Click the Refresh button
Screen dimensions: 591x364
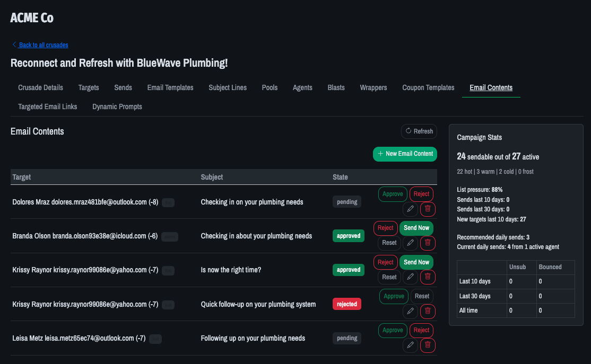(419, 131)
